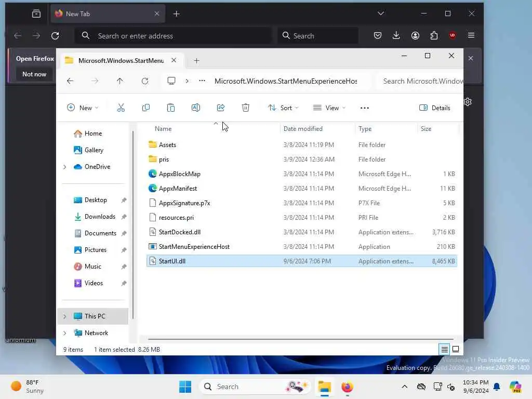Click the Search Microsoft.Windows field in Explorer
532x399 pixels.
pos(421,81)
